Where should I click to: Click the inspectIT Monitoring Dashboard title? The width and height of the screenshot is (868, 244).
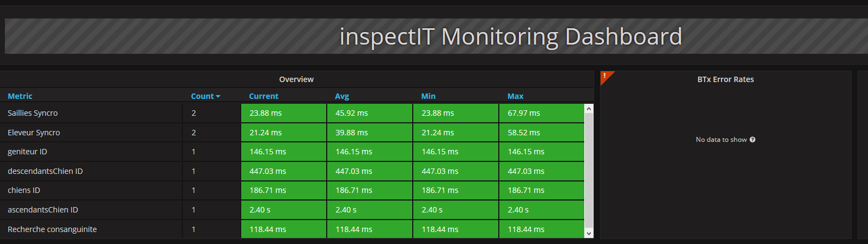511,37
